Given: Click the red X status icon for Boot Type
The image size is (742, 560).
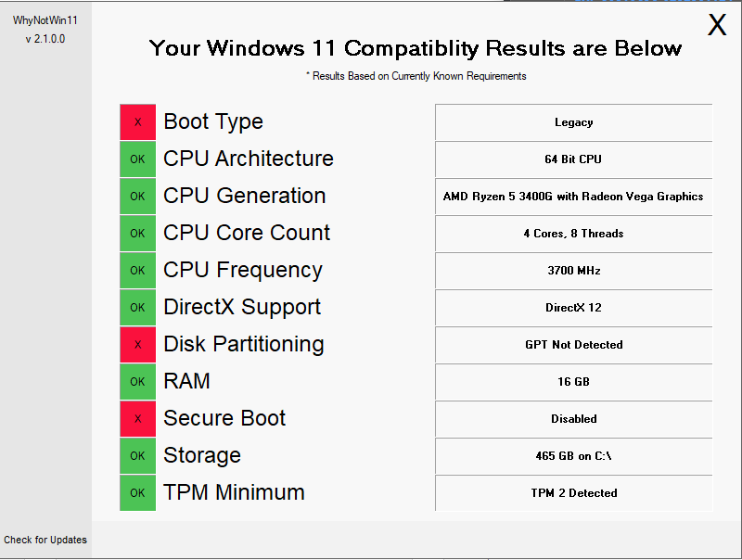Looking at the screenshot, I should tap(137, 122).
